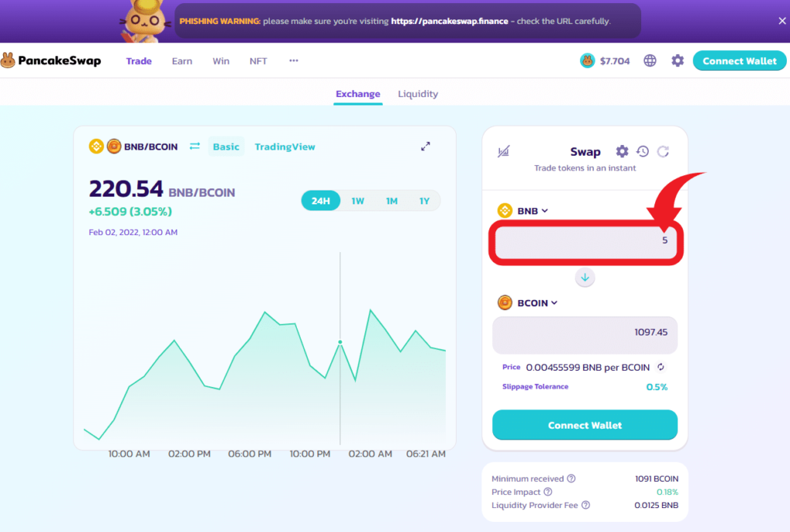This screenshot has height=532, width=790.
Task: Click the 0.18% price impact value
Action: coord(667,492)
